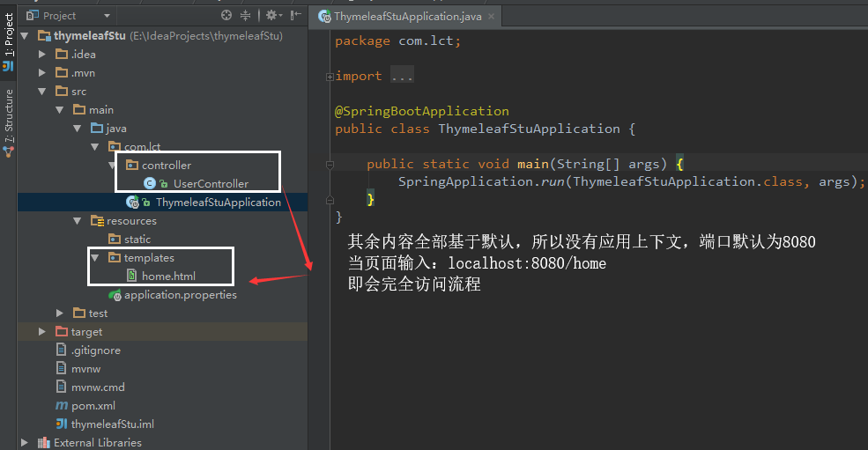Select pom.xml in the tree

[x=93, y=406]
